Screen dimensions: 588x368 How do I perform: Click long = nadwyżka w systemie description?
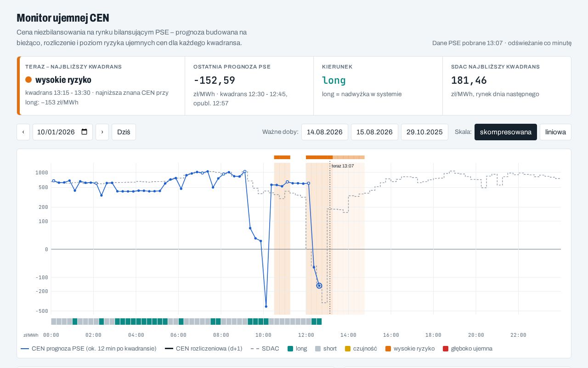[362, 94]
